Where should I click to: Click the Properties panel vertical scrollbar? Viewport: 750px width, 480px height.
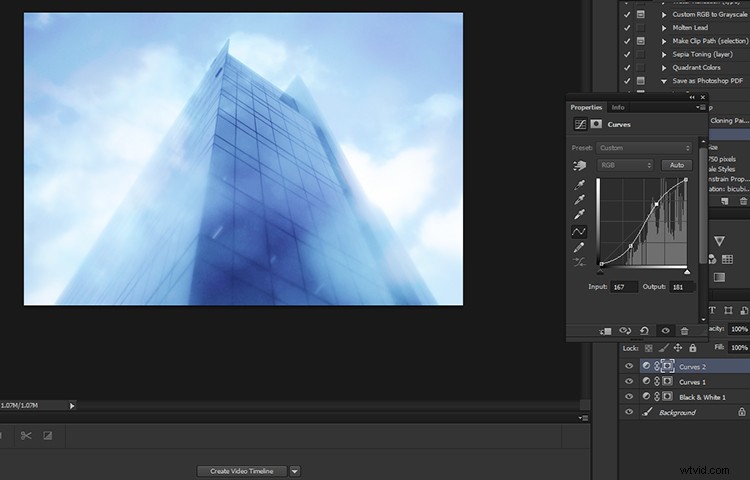pyautogui.click(x=703, y=206)
